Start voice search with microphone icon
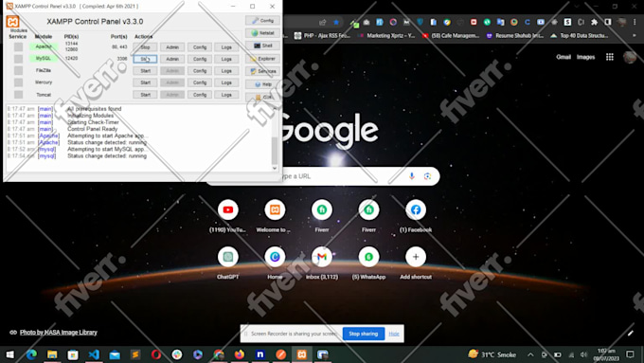 click(x=412, y=176)
